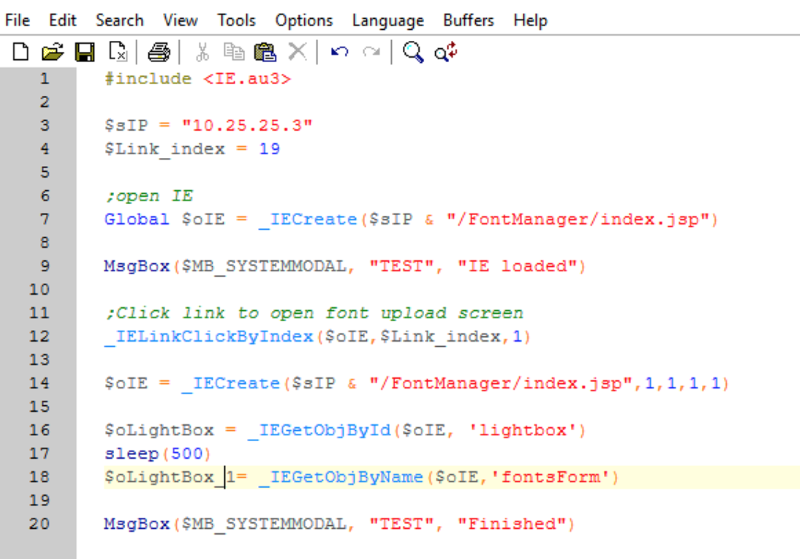Viewport: 800px width, 559px height.
Task: Click the comment ';open IE'
Action: click(x=149, y=196)
